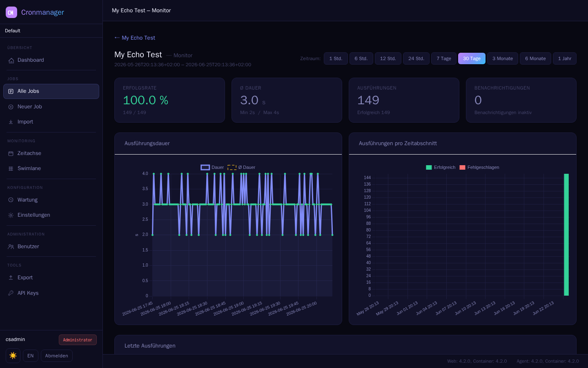Toggle the Dauer legend swatch
Image resolution: width=588 pixels, height=368 pixels.
click(x=205, y=167)
